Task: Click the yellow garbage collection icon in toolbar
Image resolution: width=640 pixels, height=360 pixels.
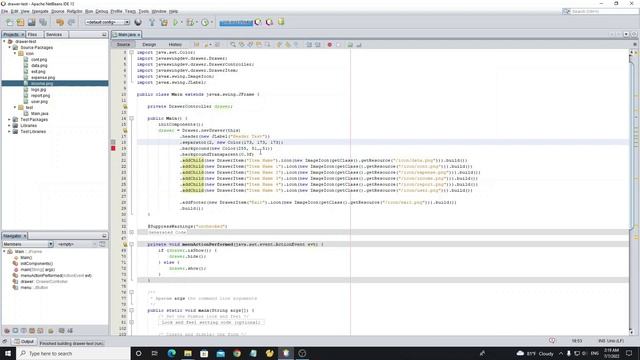Action: point(281,22)
